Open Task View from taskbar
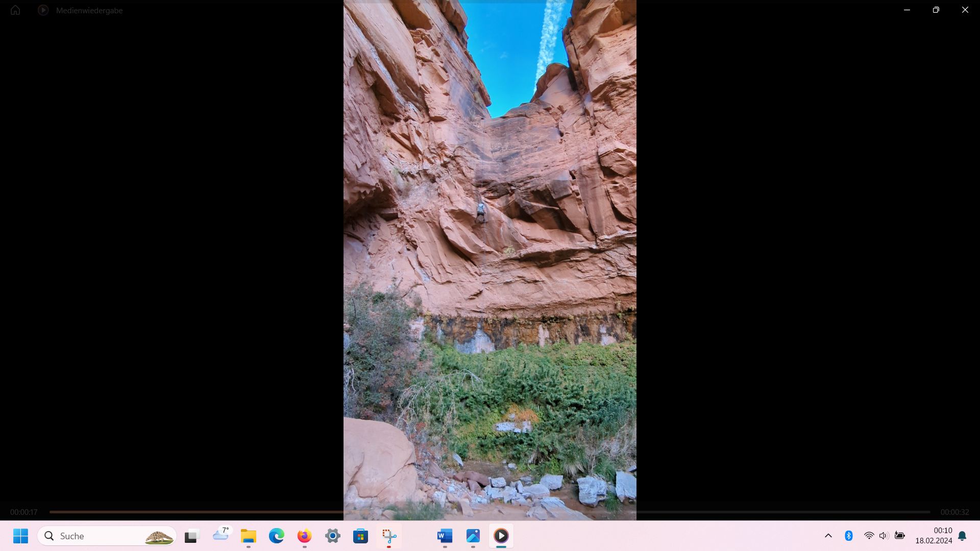The width and height of the screenshot is (980, 551). point(191,536)
